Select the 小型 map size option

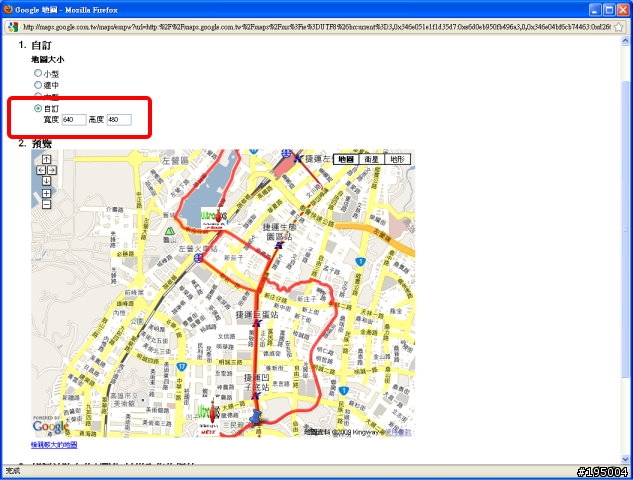(38, 73)
